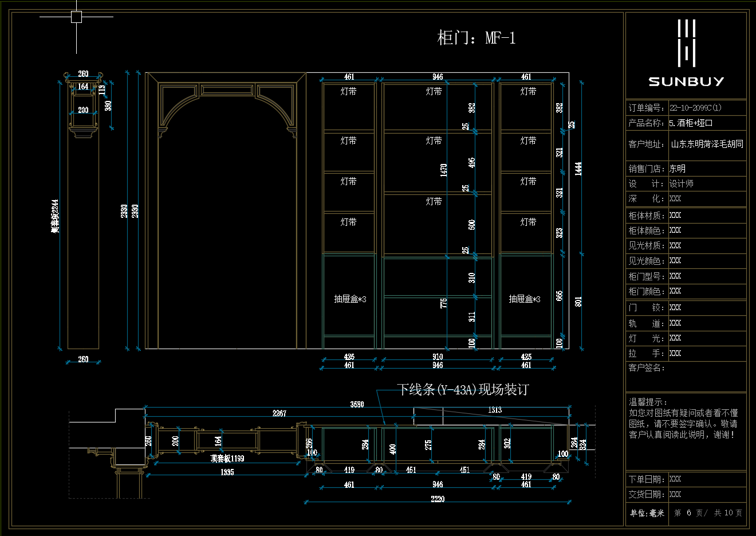The image size is (756, 536).
Task: Select the drawing title 柜门：MF-1
Action: [476, 38]
